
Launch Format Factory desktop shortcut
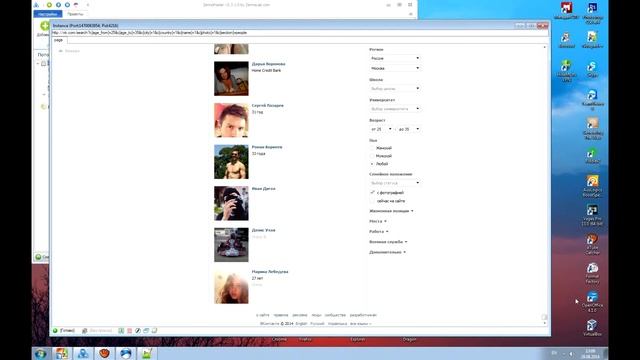click(592, 273)
